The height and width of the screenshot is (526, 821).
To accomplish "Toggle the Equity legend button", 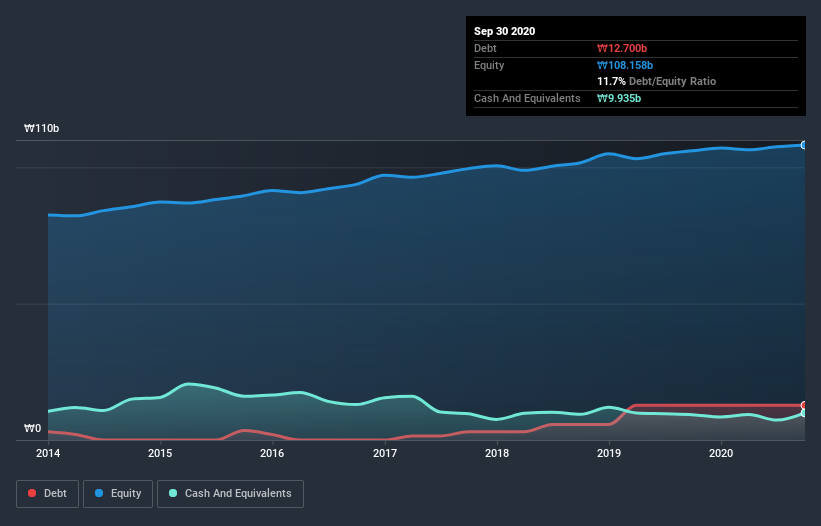I will click(x=118, y=494).
